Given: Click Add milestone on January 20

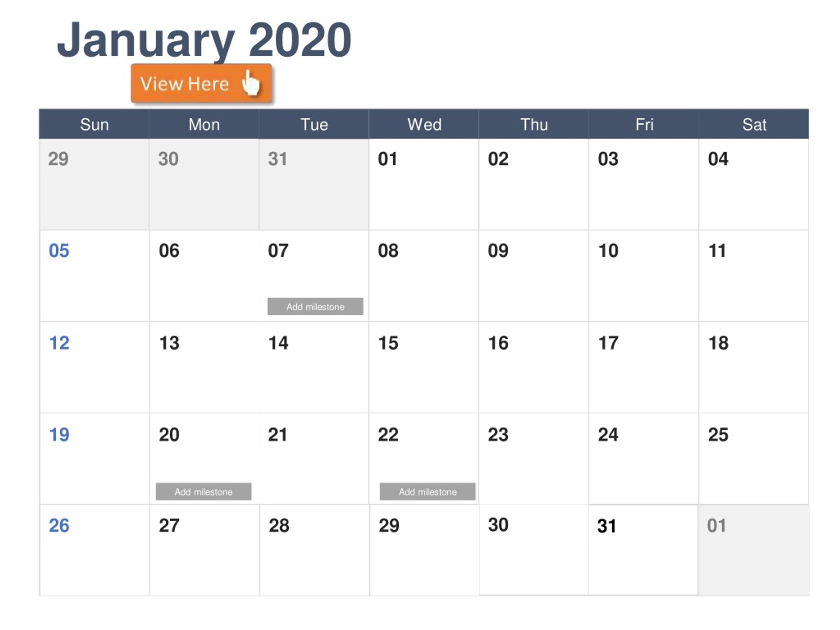Looking at the screenshot, I should (203, 492).
